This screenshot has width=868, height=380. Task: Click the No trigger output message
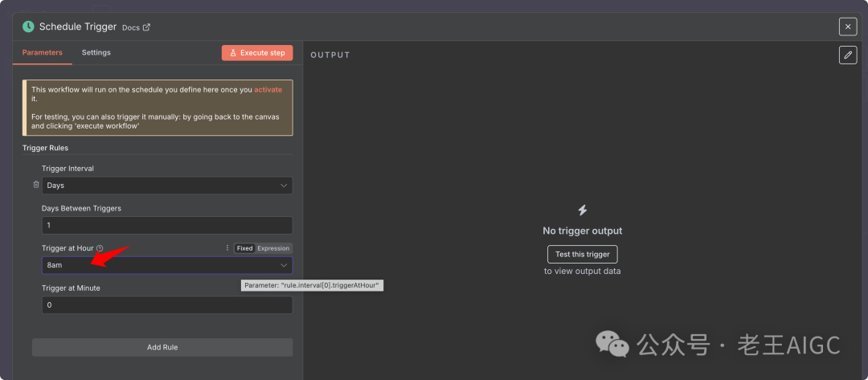pos(583,231)
